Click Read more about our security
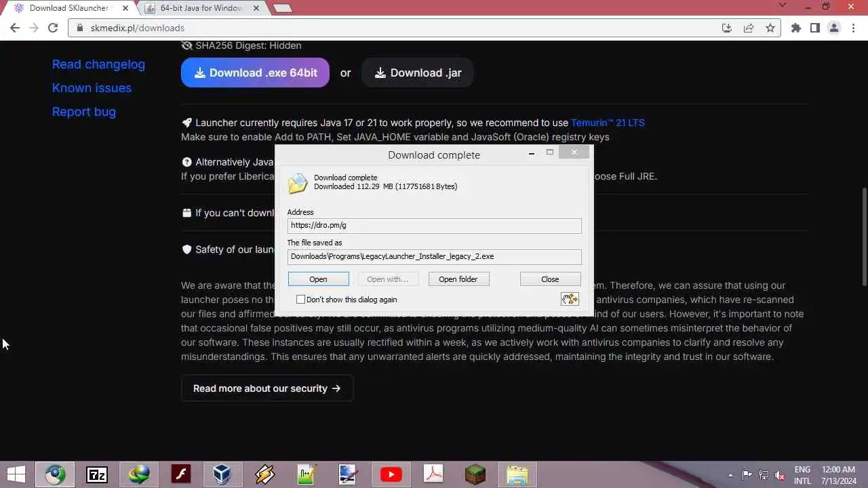868x488 pixels. [267, 388]
